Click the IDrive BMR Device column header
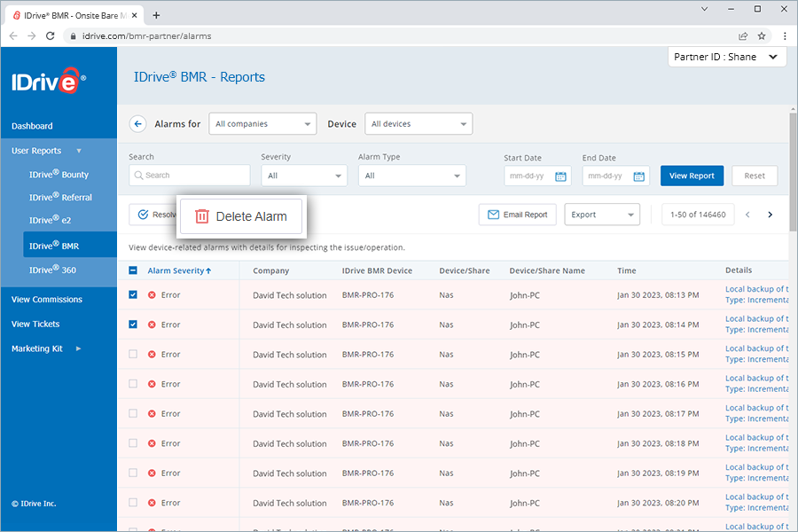 point(377,270)
